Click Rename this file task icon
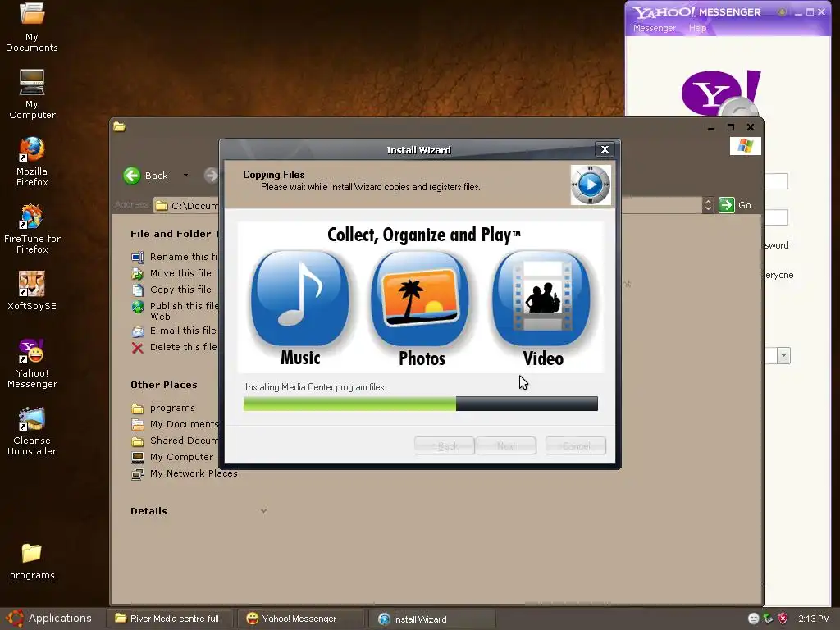840x630 pixels. pos(138,257)
